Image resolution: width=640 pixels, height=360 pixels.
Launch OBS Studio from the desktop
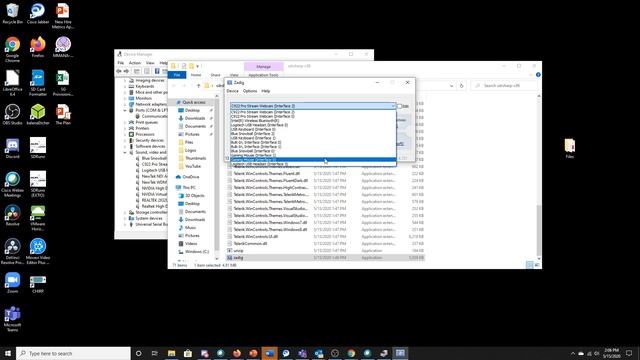12,114
